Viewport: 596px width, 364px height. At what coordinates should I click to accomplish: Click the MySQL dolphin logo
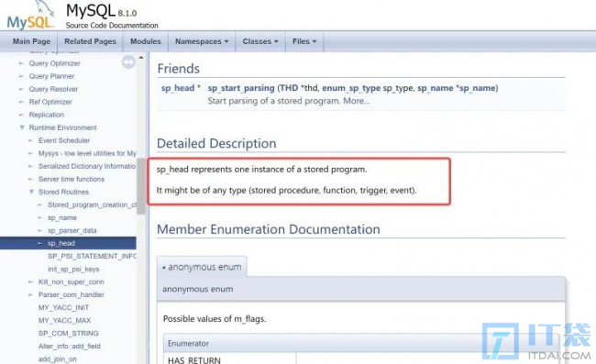(x=31, y=16)
